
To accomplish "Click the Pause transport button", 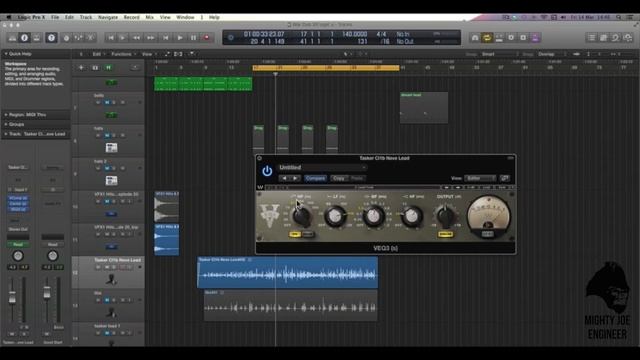I will [193, 38].
